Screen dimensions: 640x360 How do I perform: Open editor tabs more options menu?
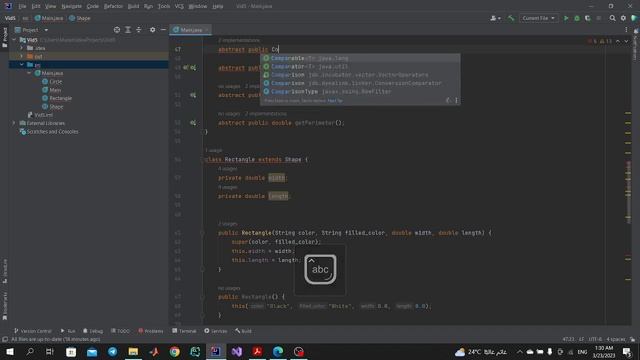pos(626,30)
